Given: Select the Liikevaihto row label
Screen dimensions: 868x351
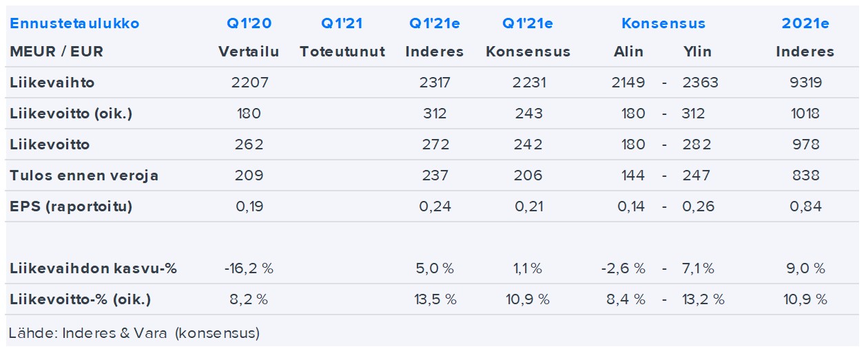Looking at the screenshot, I should point(52,83).
